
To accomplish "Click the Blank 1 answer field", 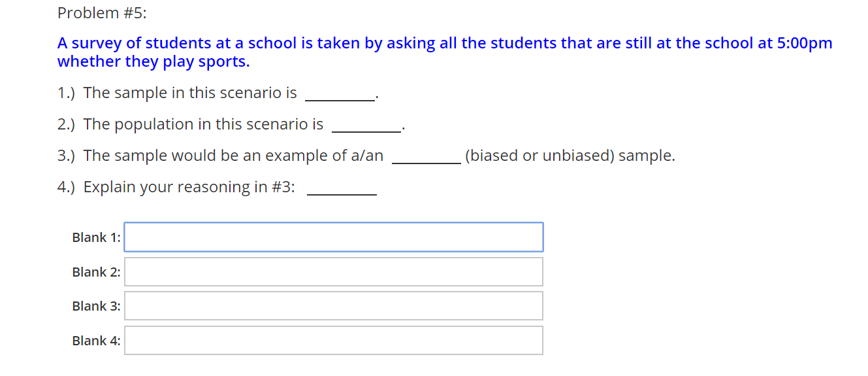I will [x=333, y=237].
